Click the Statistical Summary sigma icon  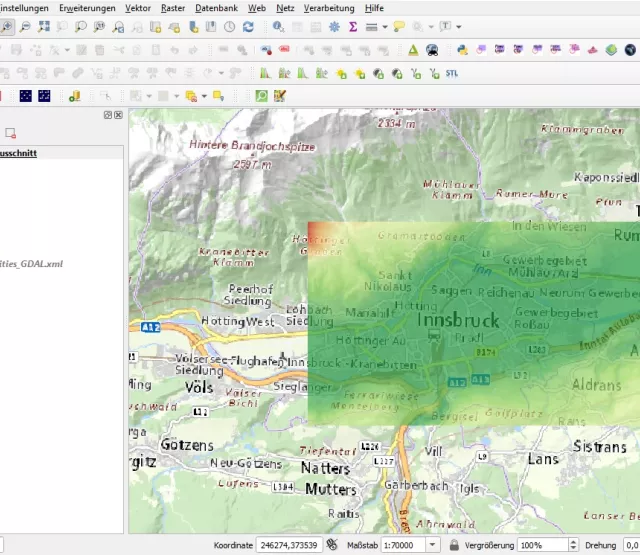[x=353, y=27]
